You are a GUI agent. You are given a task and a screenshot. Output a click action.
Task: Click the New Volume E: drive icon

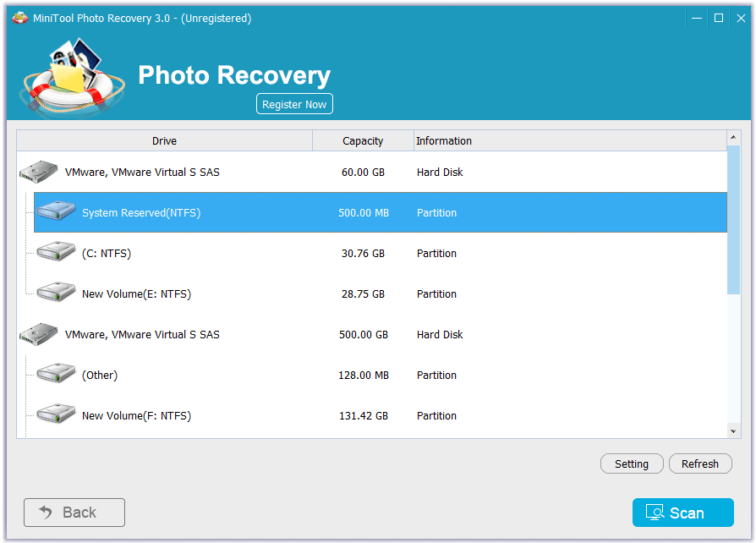point(56,293)
